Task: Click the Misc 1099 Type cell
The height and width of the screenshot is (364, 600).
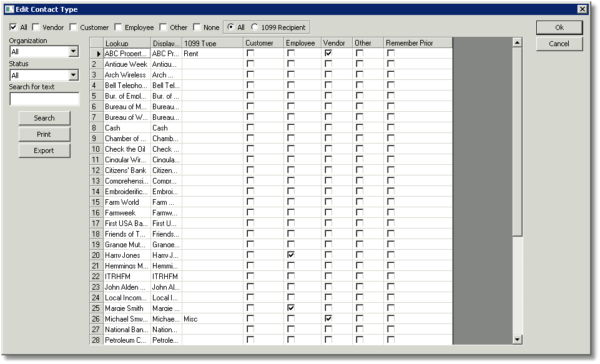Action: (213, 318)
